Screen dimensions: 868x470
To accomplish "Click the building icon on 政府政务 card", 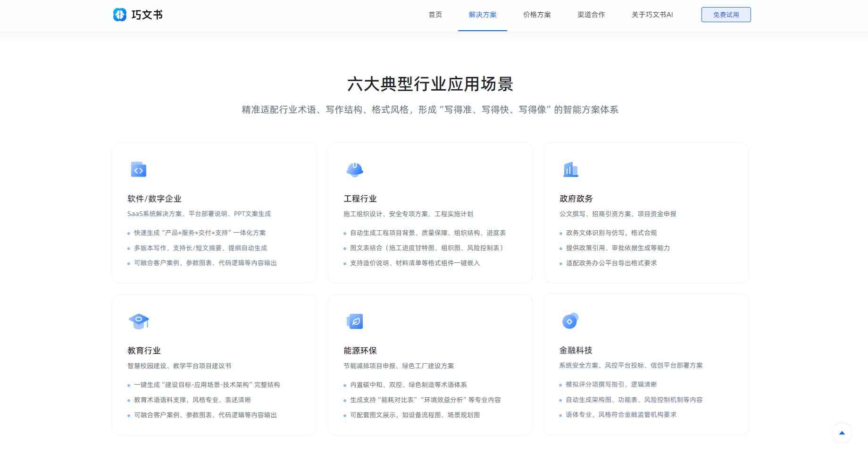I will click(571, 170).
